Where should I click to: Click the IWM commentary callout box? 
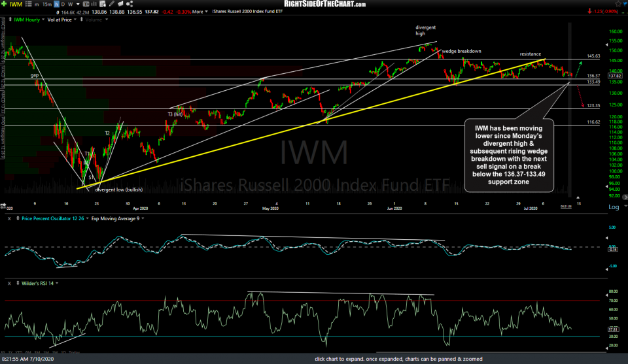pyautogui.click(x=509, y=155)
